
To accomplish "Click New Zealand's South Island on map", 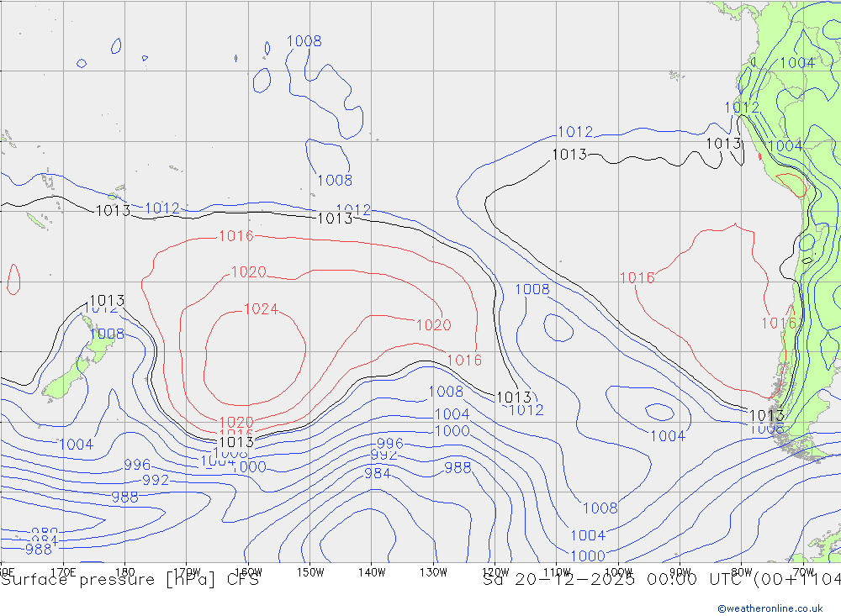I will click(x=65, y=381).
